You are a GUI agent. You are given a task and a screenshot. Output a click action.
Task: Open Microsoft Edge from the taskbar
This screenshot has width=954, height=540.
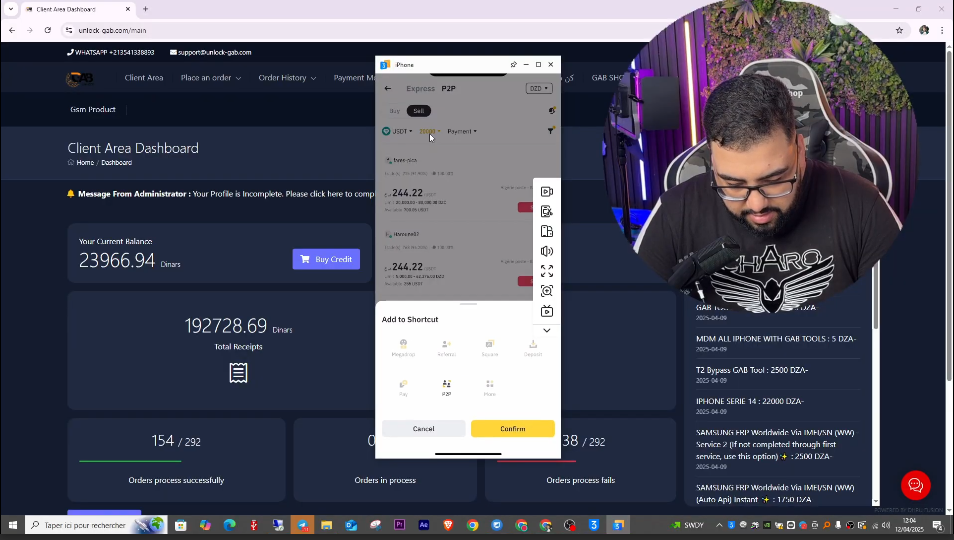229,525
